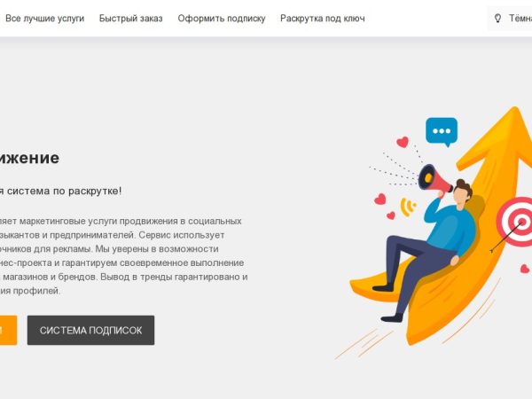Viewport: 532px width, 399px height.
Task: Click the marketing services description paragraph
Action: [x=124, y=256]
